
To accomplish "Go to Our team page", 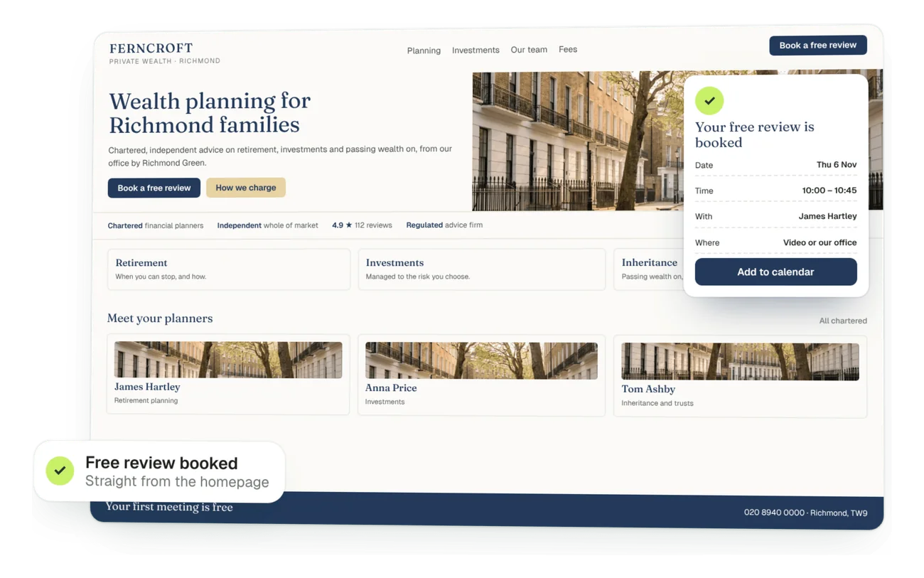I will (x=529, y=50).
